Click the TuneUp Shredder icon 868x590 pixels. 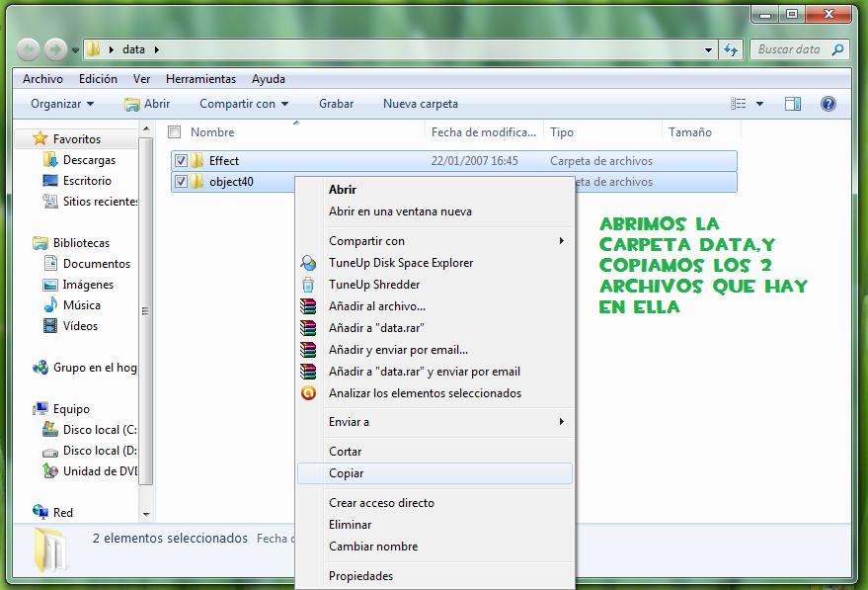pos(308,286)
